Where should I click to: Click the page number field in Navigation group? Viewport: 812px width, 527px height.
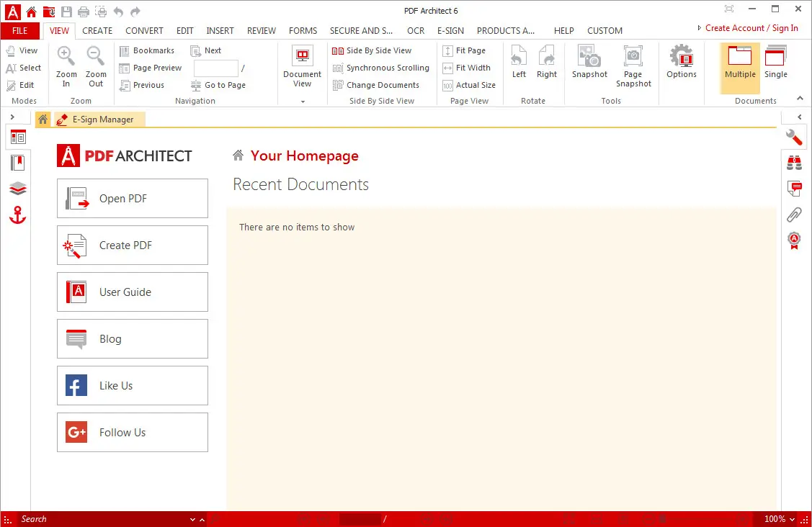[x=216, y=68]
